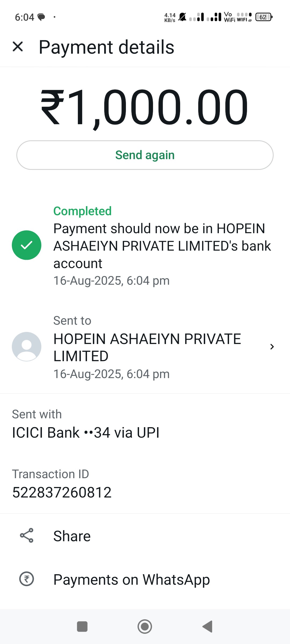The image size is (290, 644).
Task: Tap the share icon
Action: coord(27,535)
